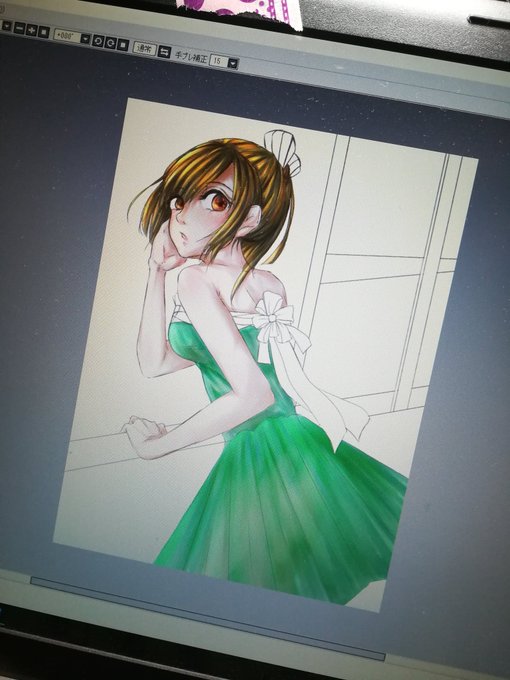Rotate canvas clockwise

click(111, 43)
